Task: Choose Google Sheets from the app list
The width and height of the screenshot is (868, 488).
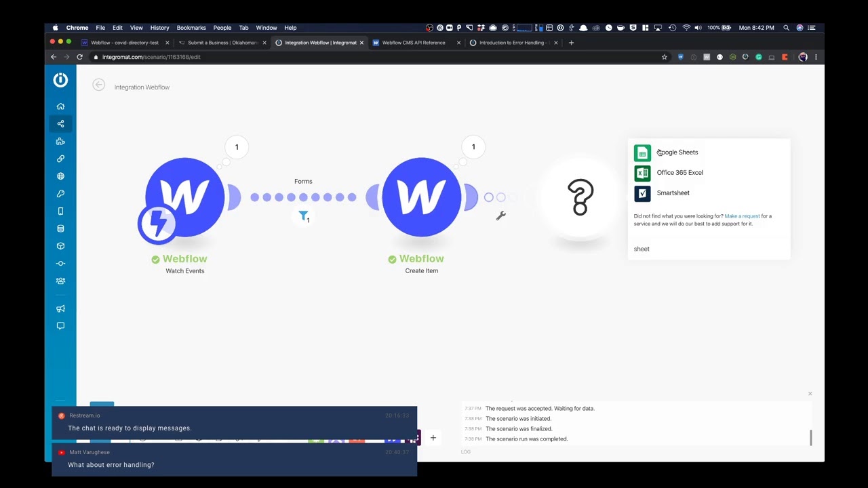Action: click(709, 152)
